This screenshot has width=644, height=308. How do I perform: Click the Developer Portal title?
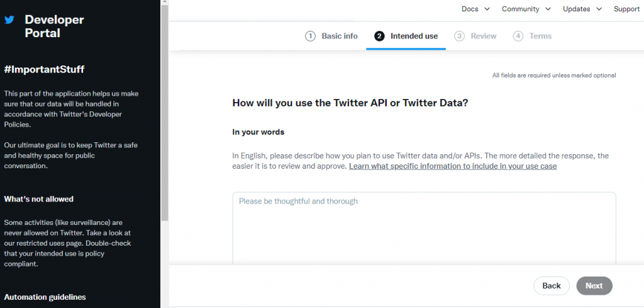pos(54,26)
